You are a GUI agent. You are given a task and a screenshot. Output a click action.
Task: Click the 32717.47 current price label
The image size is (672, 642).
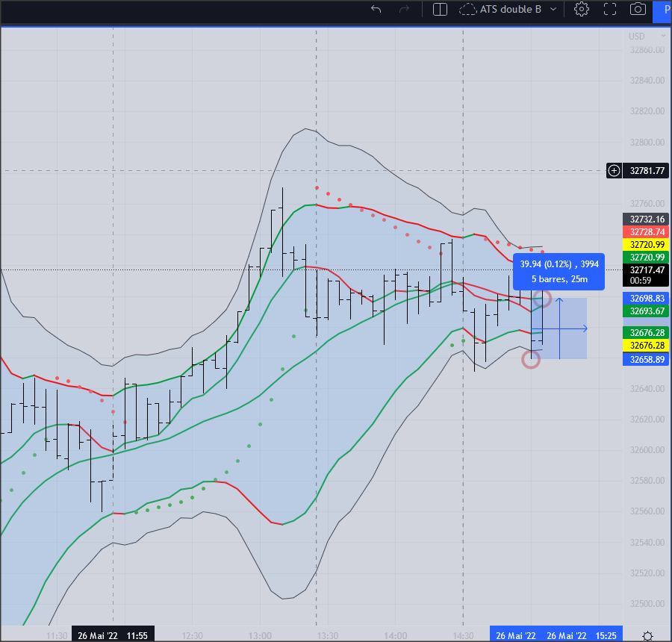[x=647, y=270]
